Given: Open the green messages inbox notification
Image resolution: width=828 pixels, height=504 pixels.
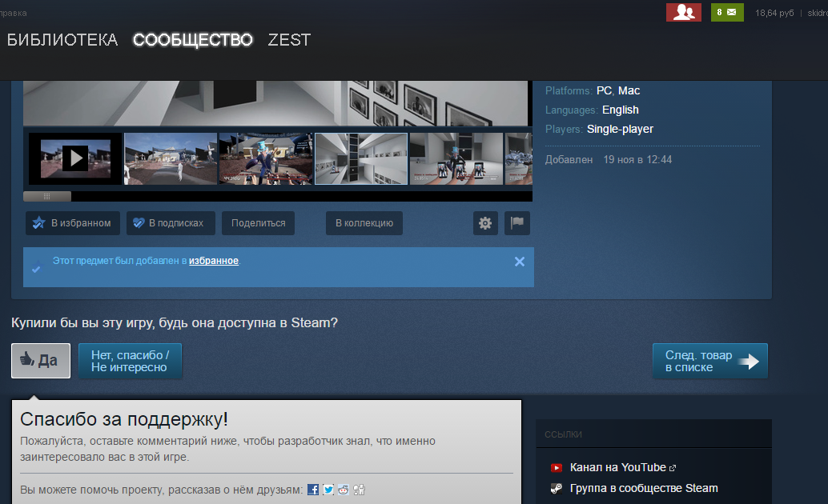Looking at the screenshot, I should tap(727, 12).
